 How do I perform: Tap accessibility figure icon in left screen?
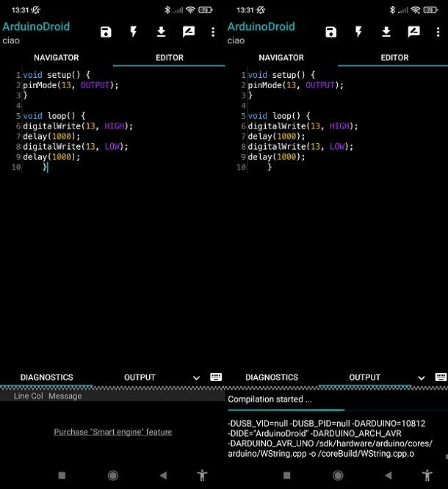[202, 475]
